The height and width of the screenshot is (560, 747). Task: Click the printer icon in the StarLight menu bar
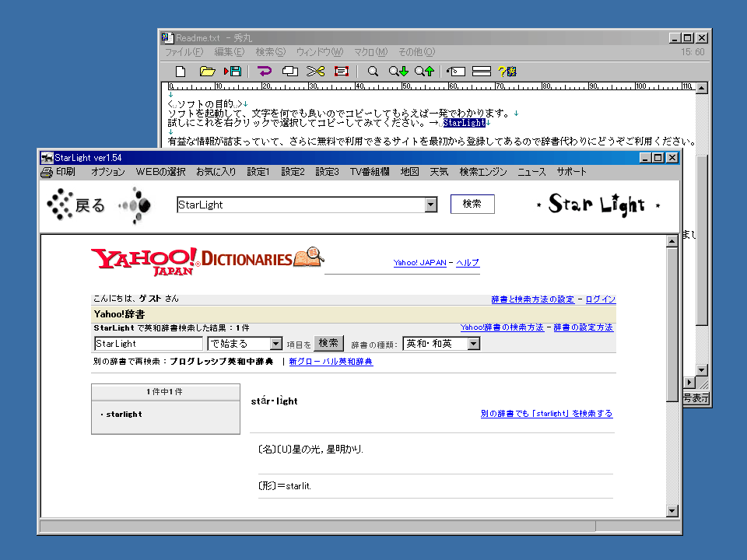pyautogui.click(x=47, y=173)
